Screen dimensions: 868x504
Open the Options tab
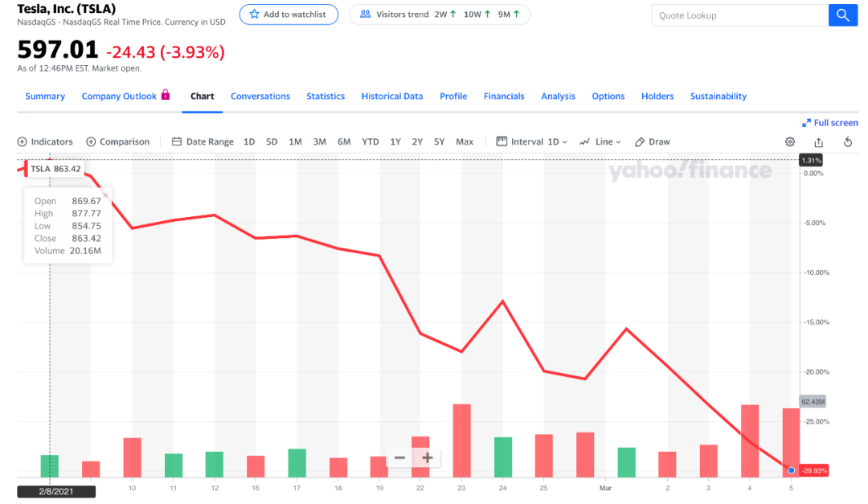tap(608, 96)
